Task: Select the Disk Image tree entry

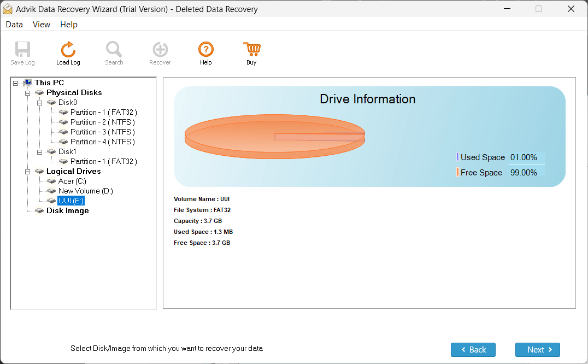Action: click(x=68, y=210)
